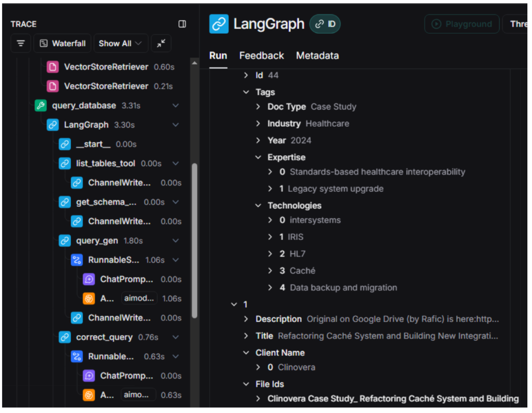The width and height of the screenshot is (532, 413).
Task: Expand the Clinovera Case Study file entry
Action: click(x=258, y=399)
